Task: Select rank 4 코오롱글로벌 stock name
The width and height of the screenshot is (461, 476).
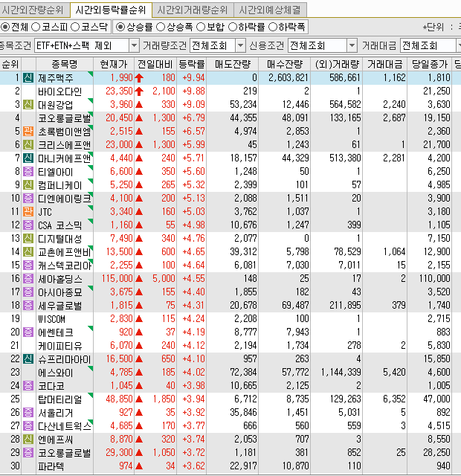Action: click(x=65, y=118)
